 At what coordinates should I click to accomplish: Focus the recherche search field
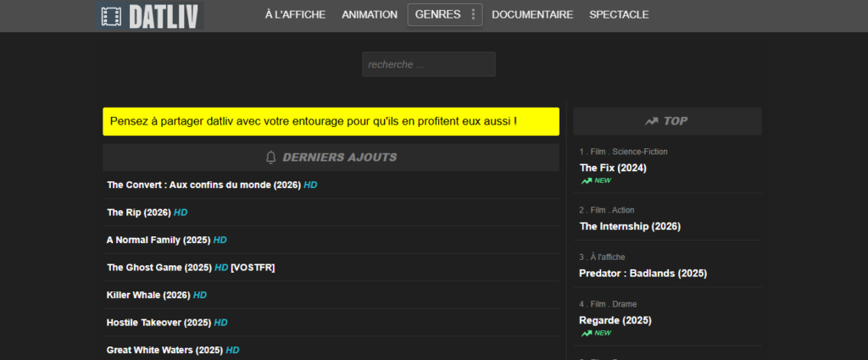click(428, 64)
